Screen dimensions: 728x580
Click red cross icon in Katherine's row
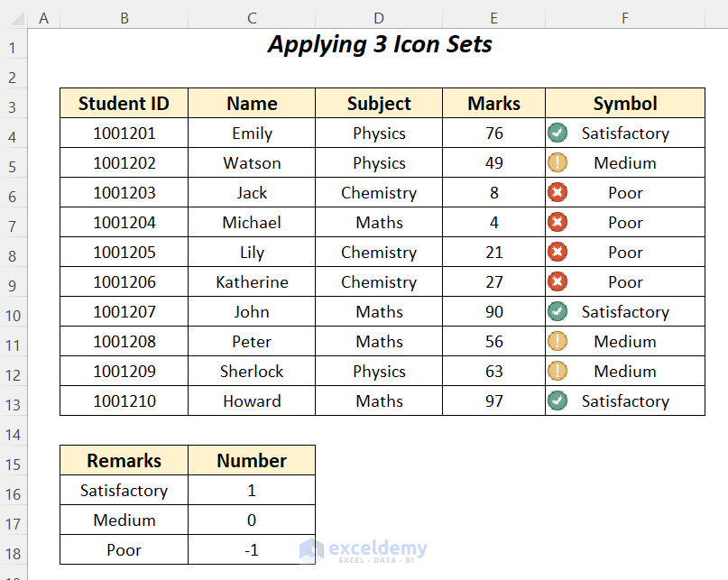(x=558, y=281)
